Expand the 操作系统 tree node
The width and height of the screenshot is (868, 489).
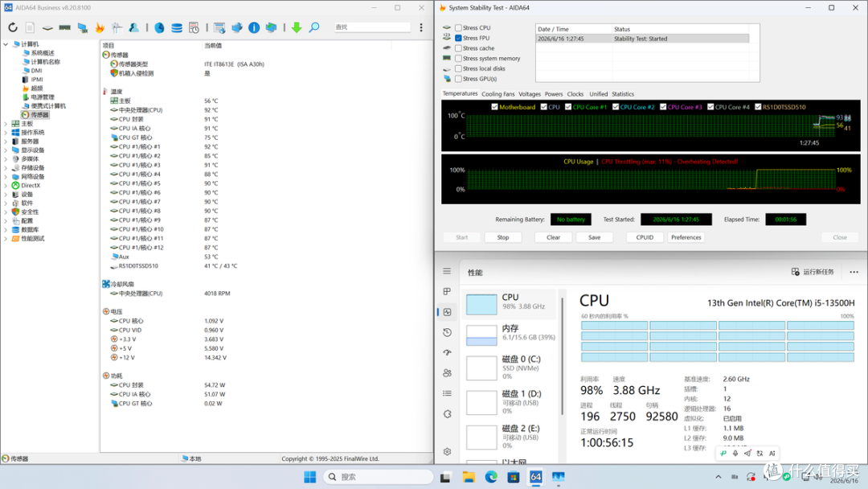(x=6, y=133)
